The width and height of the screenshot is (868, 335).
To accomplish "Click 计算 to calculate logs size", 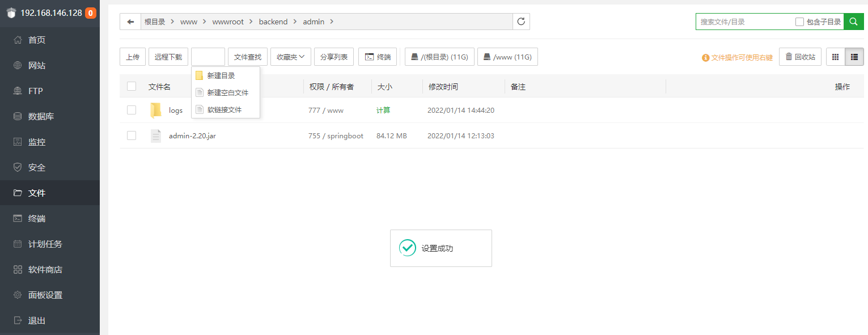I will click(x=383, y=110).
